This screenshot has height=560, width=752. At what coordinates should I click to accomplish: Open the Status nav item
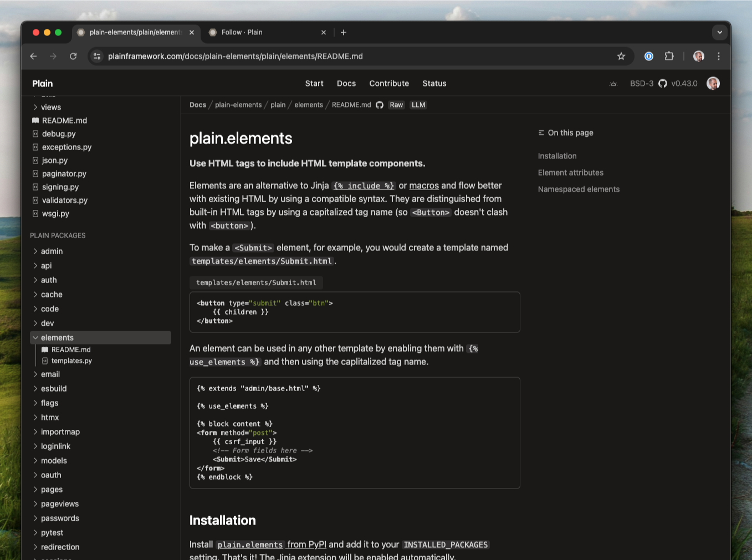434,83
